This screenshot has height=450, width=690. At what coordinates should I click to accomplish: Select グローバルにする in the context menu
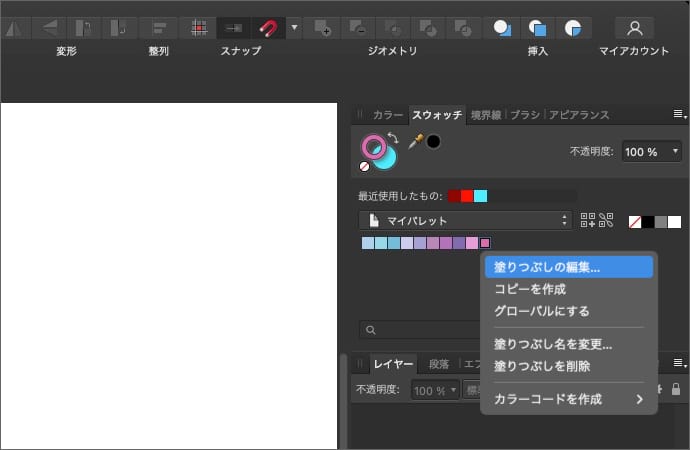click(x=541, y=311)
